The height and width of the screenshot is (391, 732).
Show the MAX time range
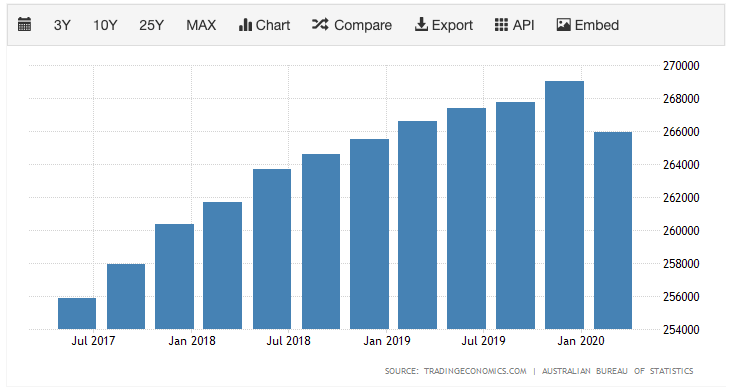[x=201, y=25]
